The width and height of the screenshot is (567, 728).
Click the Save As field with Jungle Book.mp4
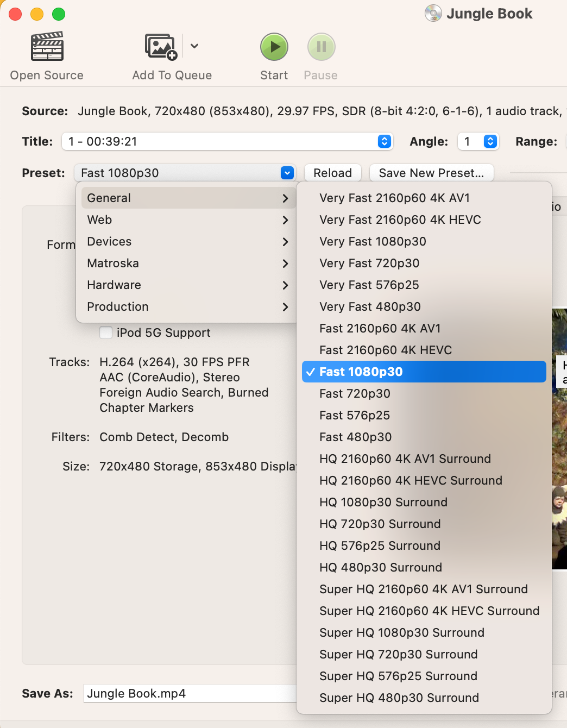click(190, 693)
